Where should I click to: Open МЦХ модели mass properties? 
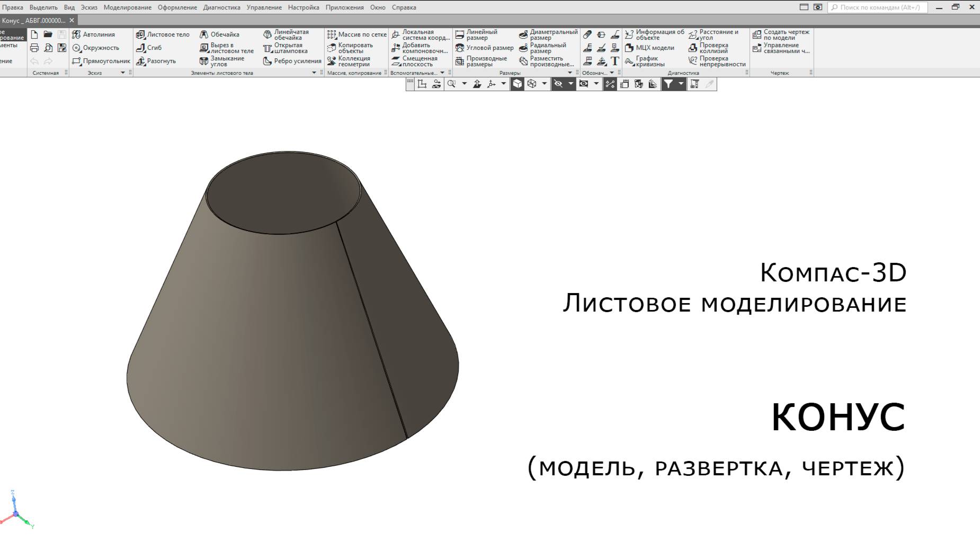tap(649, 48)
